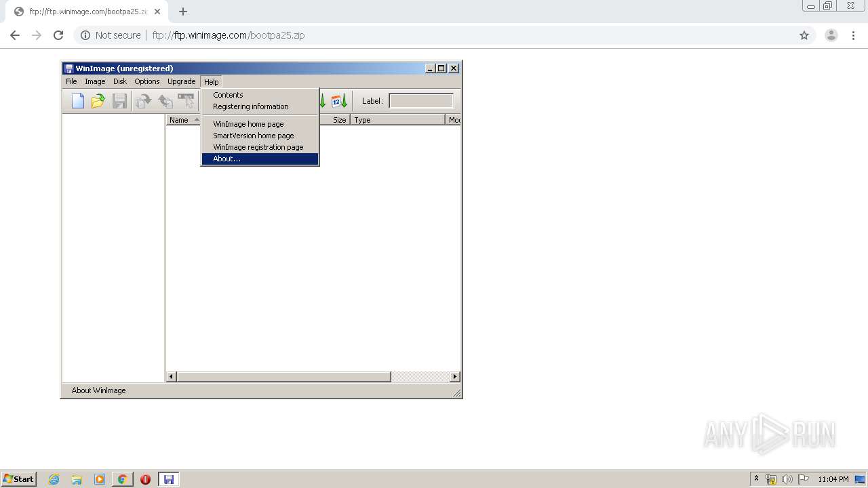
Task: Open Chrome's three-dot menu
Action: pyautogui.click(x=853, y=35)
